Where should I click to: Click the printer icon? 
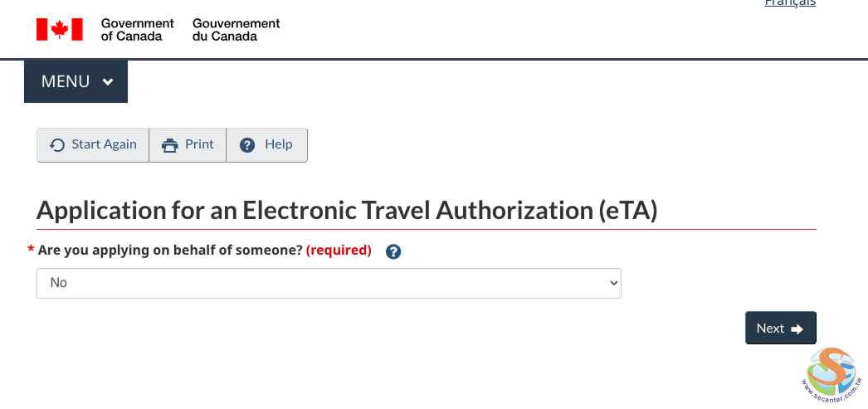[x=170, y=145]
